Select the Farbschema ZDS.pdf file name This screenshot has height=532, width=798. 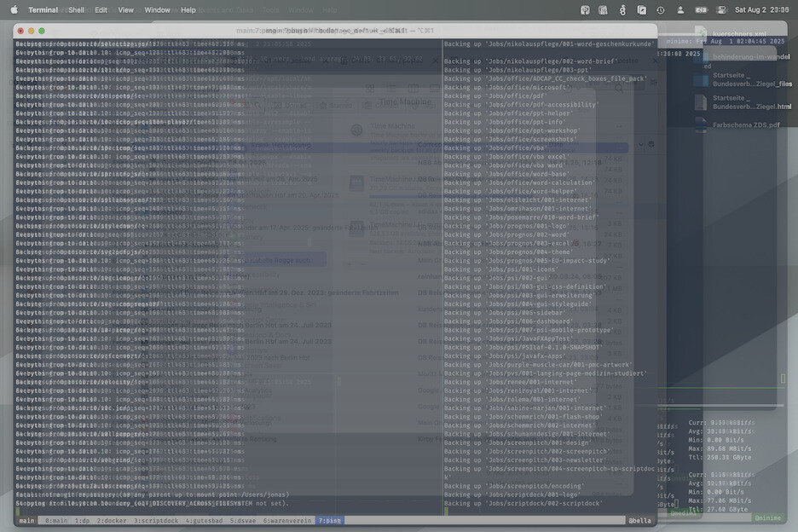pyautogui.click(x=746, y=124)
